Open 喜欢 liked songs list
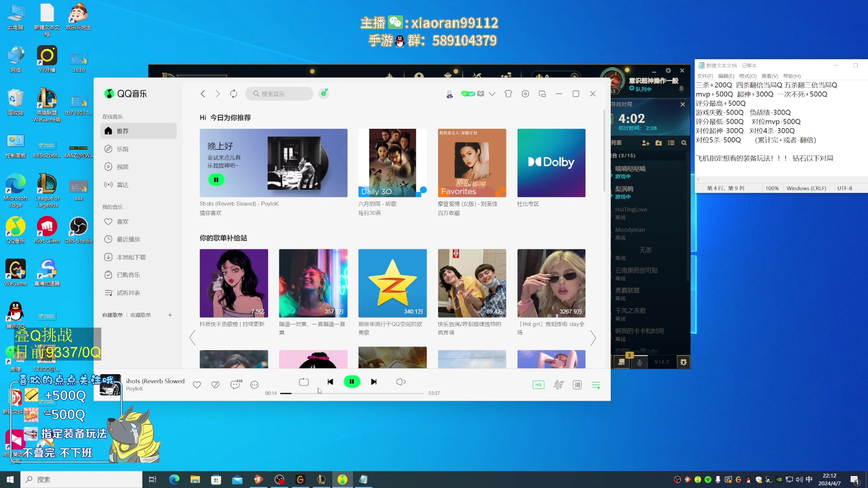 [138, 221]
